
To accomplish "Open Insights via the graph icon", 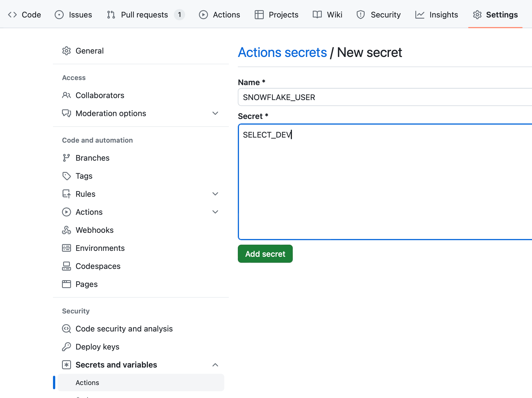I will [x=420, y=14].
